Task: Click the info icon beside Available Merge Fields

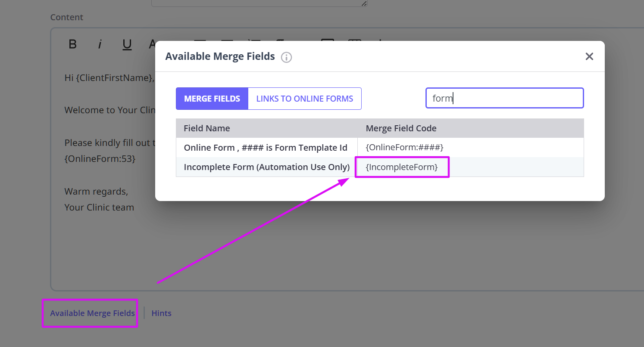Action: coord(286,57)
